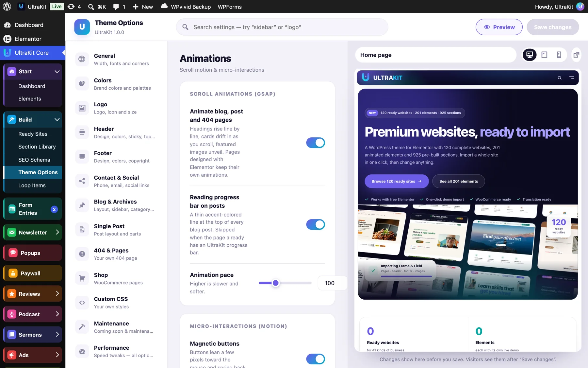This screenshot has width=588, height=368.
Task: Open the top-level Dashboard menu item
Action: click(33, 25)
